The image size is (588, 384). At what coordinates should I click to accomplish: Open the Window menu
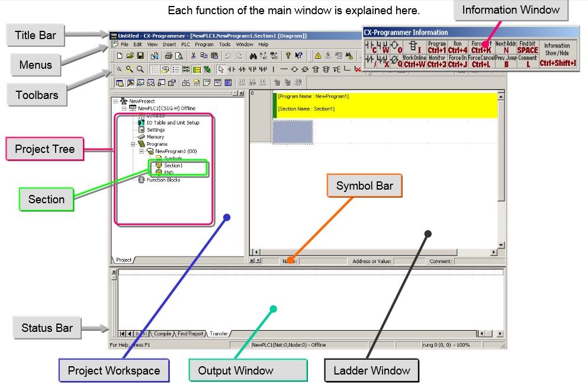[x=245, y=44]
